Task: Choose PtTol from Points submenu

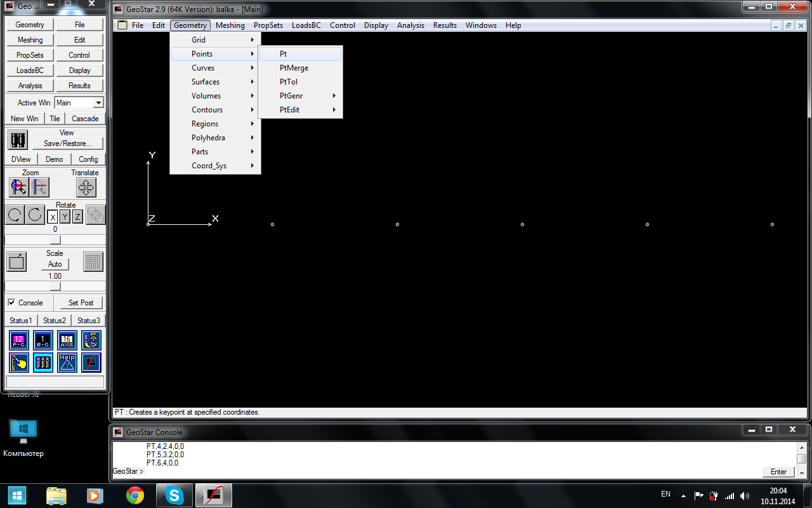Action: (x=301, y=82)
